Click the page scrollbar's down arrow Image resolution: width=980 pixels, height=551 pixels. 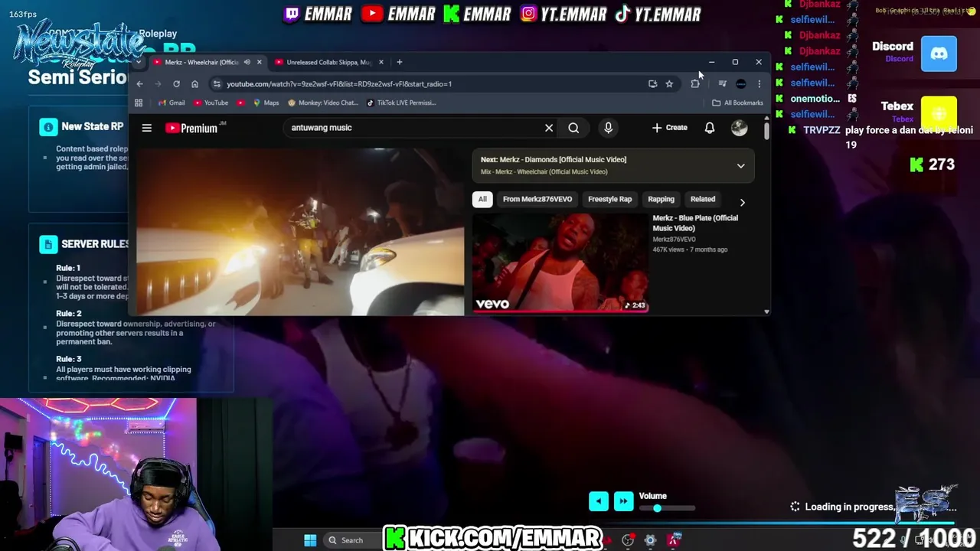point(766,311)
